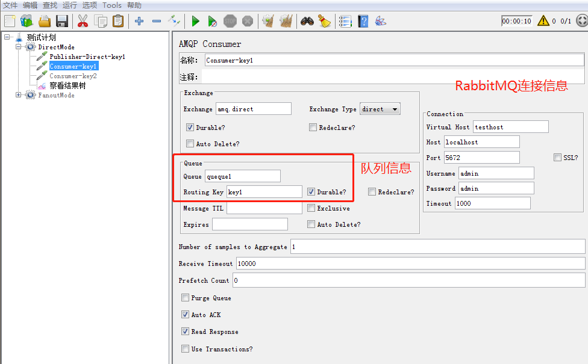Open the Exchange Type dropdown
588x364 pixels.
click(380, 108)
